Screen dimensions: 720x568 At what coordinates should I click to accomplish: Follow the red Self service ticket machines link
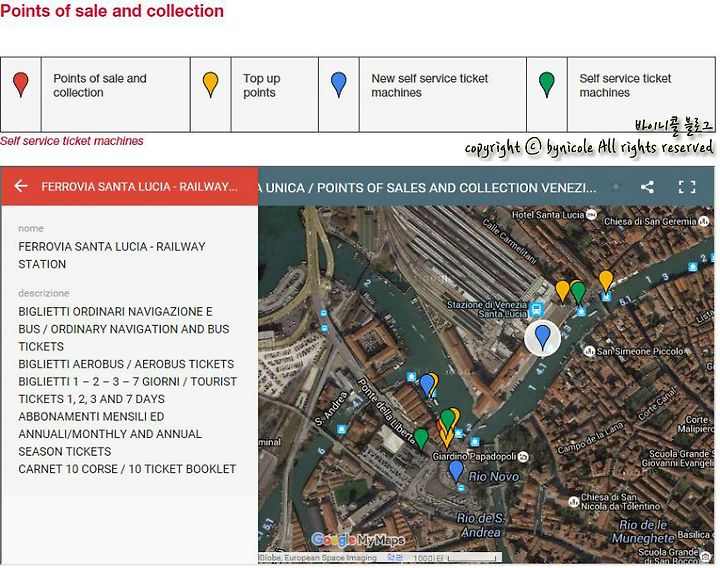click(72, 141)
